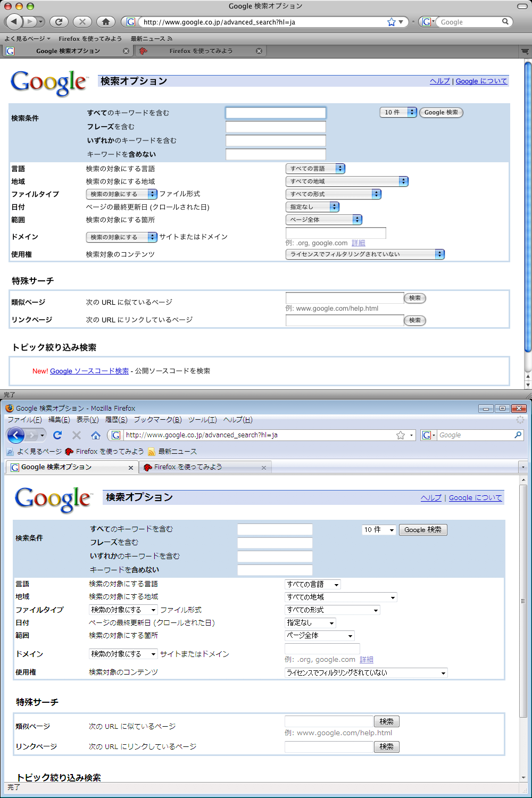Click すべてのキーワードを含む field in Mac page
Image resolution: width=532 pixels, height=798 pixels.
click(x=276, y=113)
